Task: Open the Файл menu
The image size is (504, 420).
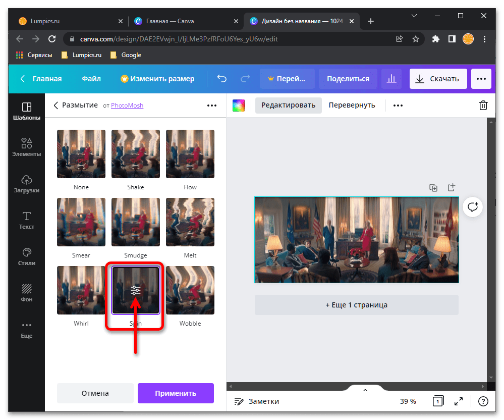Action: (x=91, y=79)
